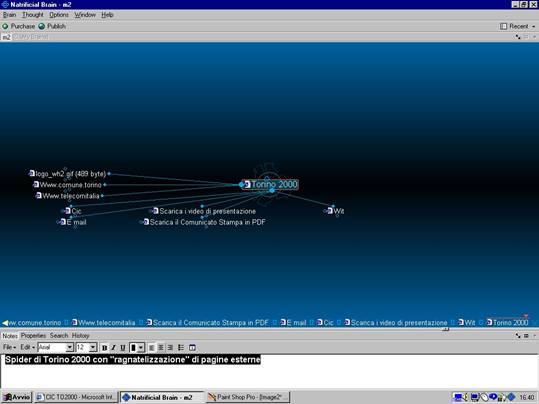The height and width of the screenshot is (404, 539).
Task: Click the Purchase icon button
Action: (19, 26)
